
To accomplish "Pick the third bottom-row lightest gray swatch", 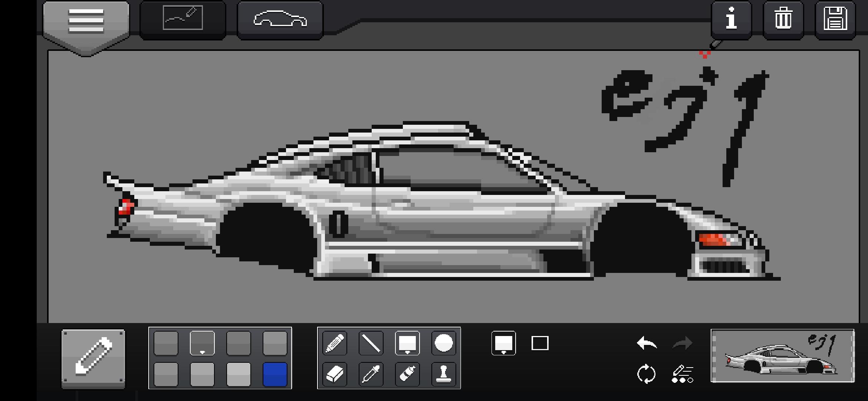I will [239, 374].
